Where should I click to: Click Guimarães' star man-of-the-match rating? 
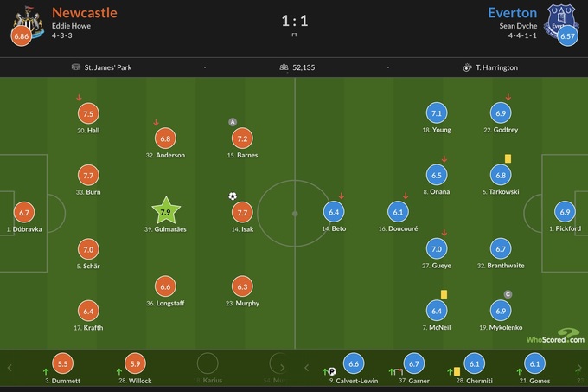168,210
